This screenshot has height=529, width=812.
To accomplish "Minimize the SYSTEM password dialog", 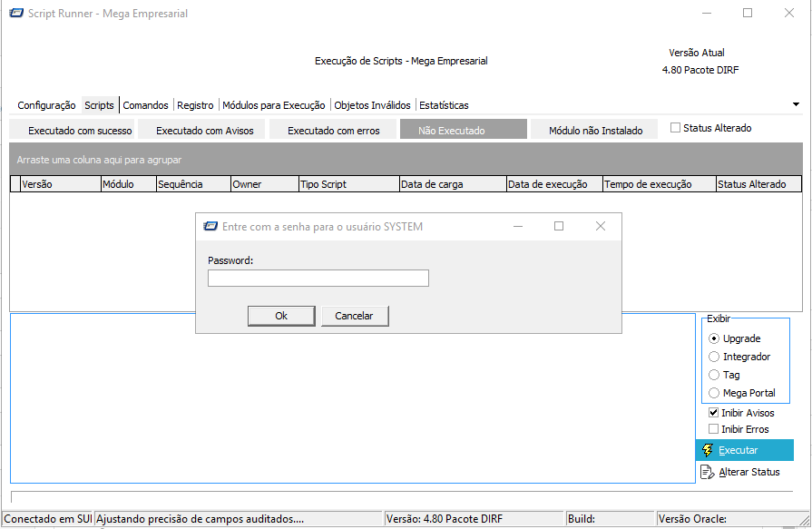I will pyautogui.click(x=518, y=226).
